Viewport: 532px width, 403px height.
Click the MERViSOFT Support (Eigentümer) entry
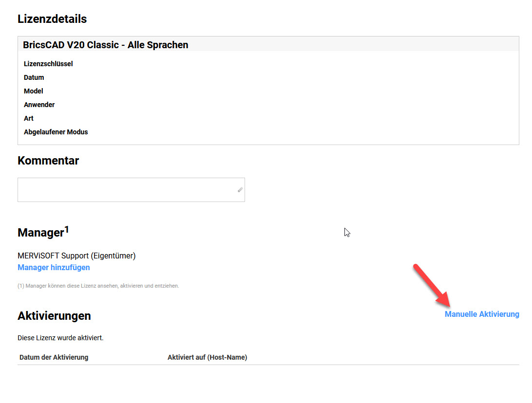[x=76, y=256]
